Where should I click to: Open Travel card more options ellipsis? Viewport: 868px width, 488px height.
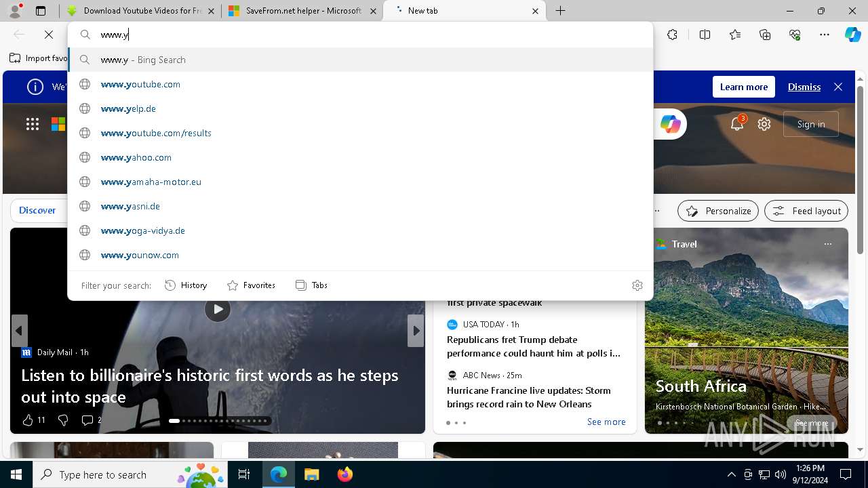click(827, 244)
